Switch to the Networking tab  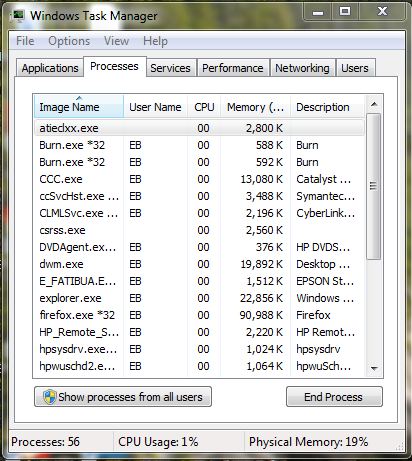[302, 68]
